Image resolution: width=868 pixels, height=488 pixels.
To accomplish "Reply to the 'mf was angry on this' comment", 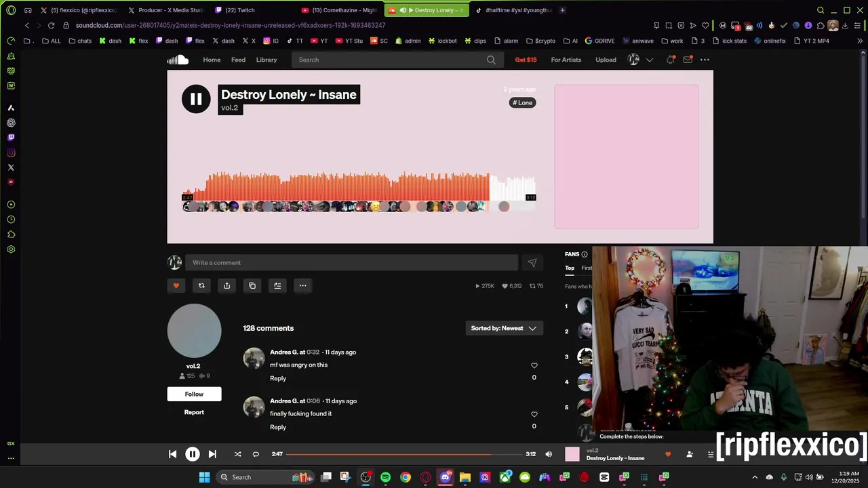I will (278, 378).
